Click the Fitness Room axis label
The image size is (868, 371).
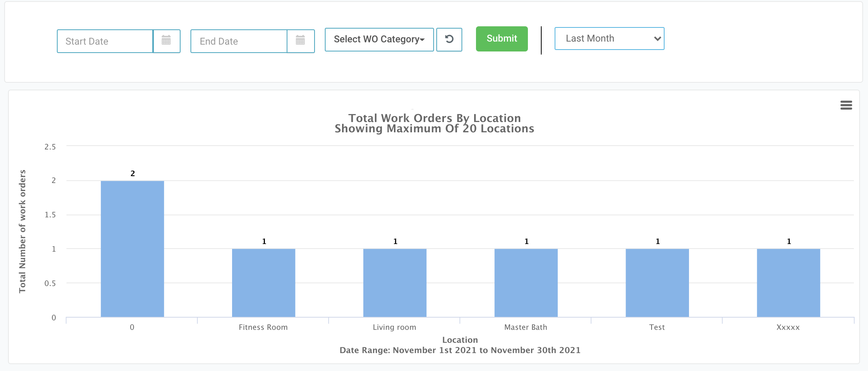pyautogui.click(x=263, y=327)
